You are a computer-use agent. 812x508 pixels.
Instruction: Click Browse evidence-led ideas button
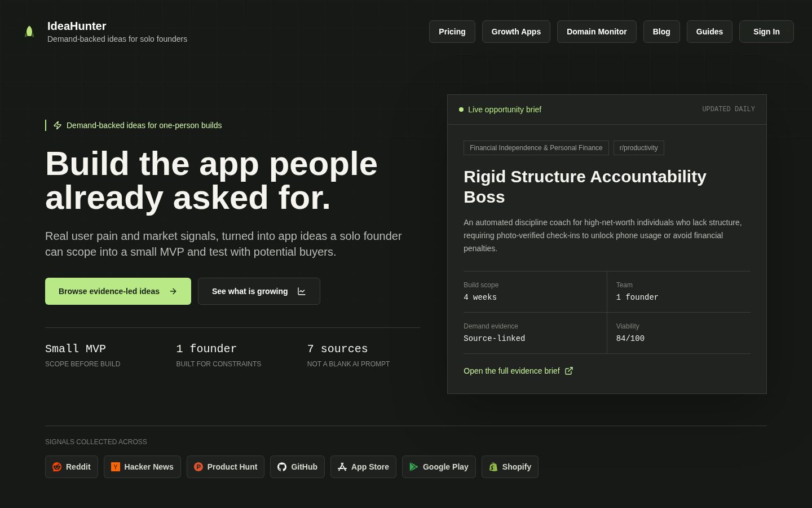[118, 291]
